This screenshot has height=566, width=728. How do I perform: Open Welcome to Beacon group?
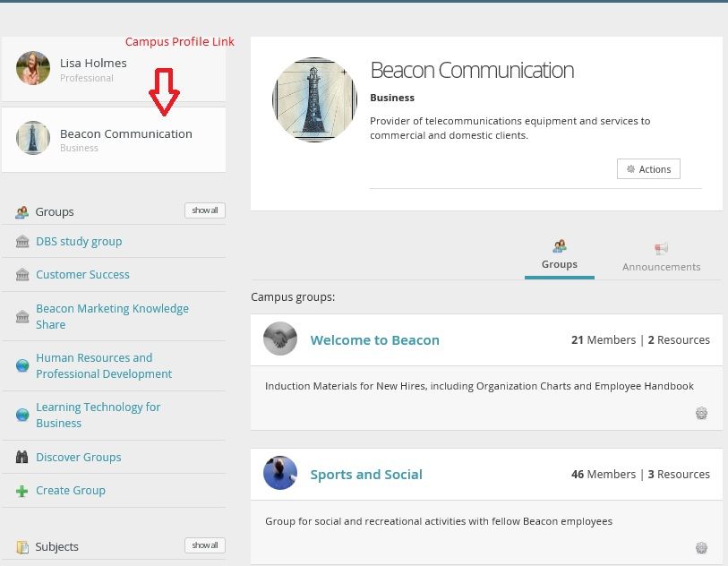pyautogui.click(x=374, y=340)
